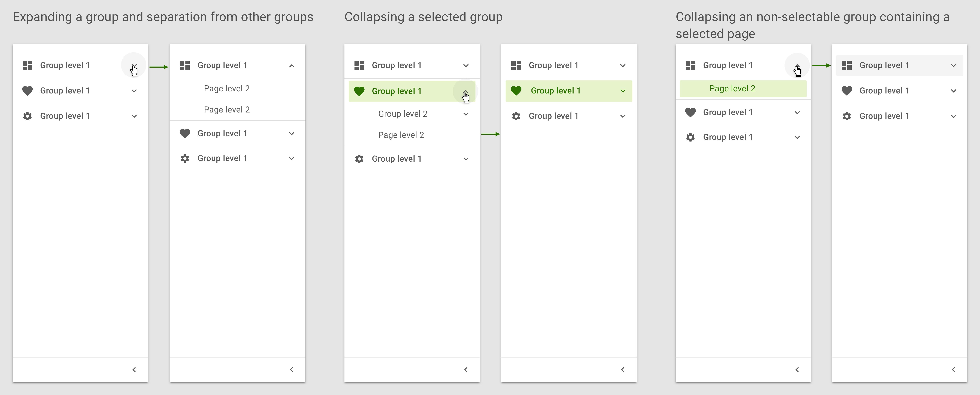The image size is (980, 395).
Task: Expand gear group chevron in sixth panel
Action: (x=953, y=116)
